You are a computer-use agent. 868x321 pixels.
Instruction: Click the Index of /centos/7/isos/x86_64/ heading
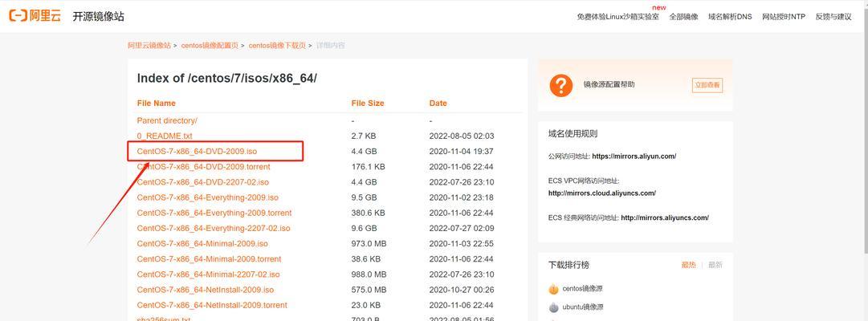click(227, 78)
